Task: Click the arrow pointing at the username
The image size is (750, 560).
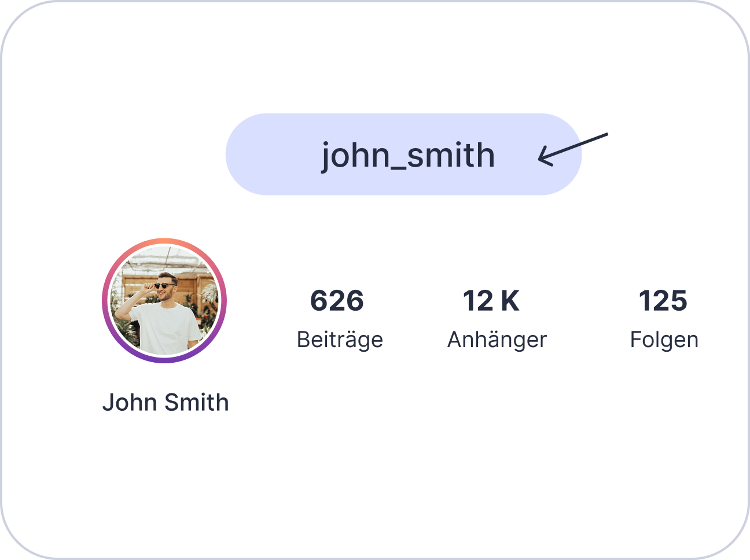Action: tap(573, 147)
